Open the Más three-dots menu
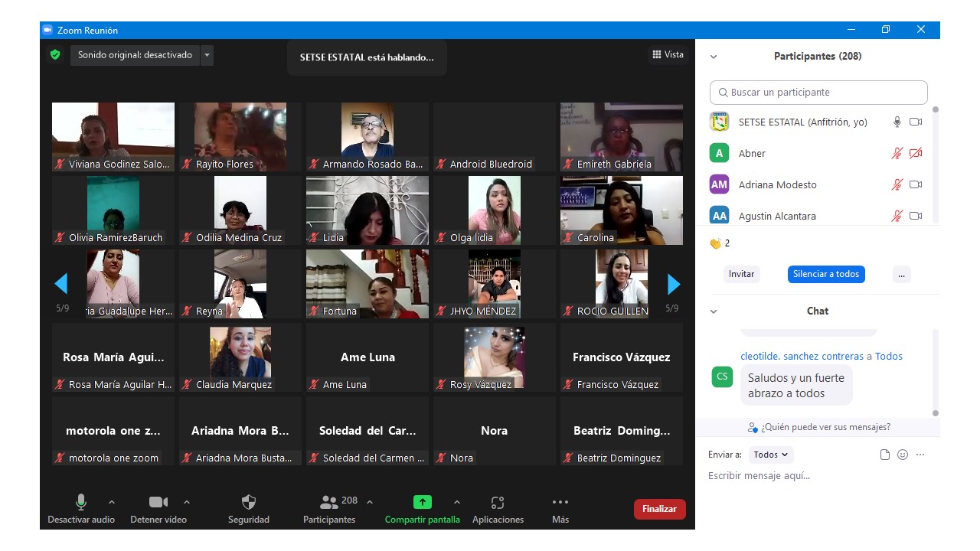Screen dimensions: 980x551 560,510
